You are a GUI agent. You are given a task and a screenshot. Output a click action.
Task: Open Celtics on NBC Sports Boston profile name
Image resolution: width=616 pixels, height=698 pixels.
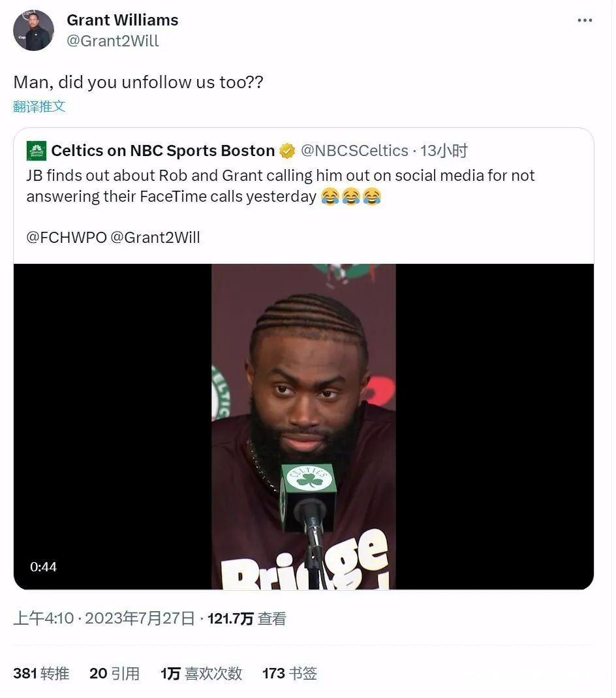(x=162, y=151)
